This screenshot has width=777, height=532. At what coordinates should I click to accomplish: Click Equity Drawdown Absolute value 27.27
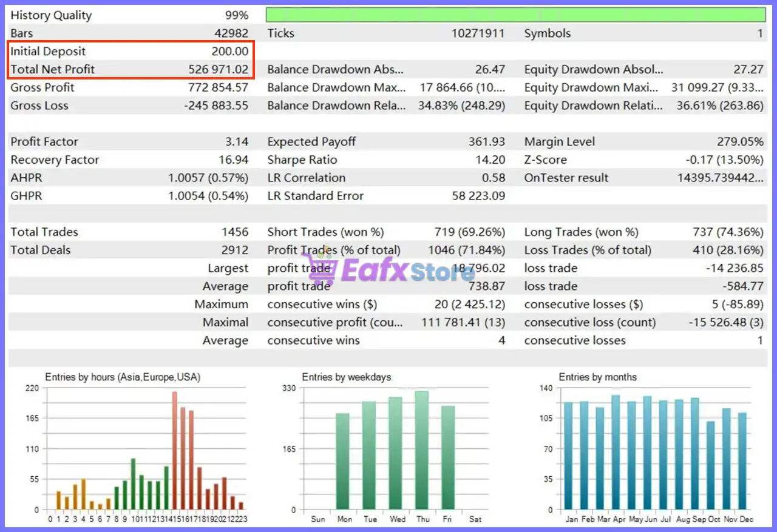748,70
